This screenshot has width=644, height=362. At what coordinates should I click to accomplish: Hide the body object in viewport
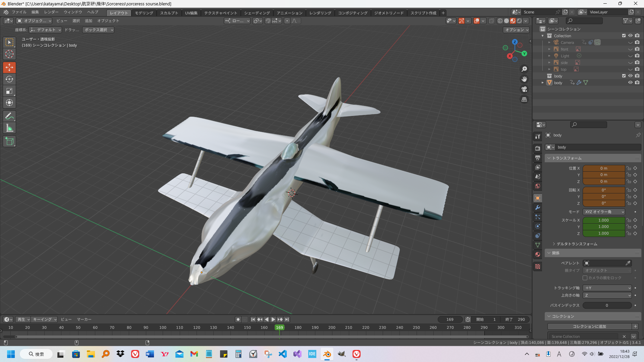(x=630, y=82)
